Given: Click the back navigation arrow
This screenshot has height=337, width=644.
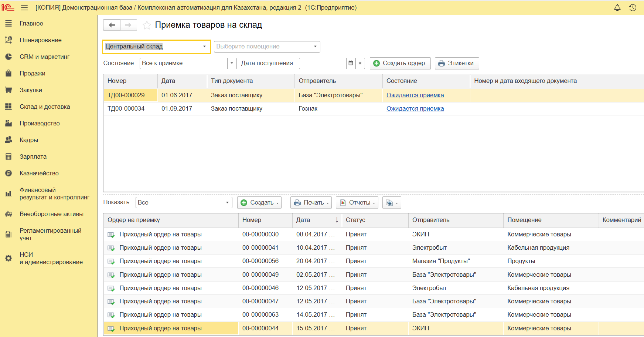Looking at the screenshot, I should (112, 25).
